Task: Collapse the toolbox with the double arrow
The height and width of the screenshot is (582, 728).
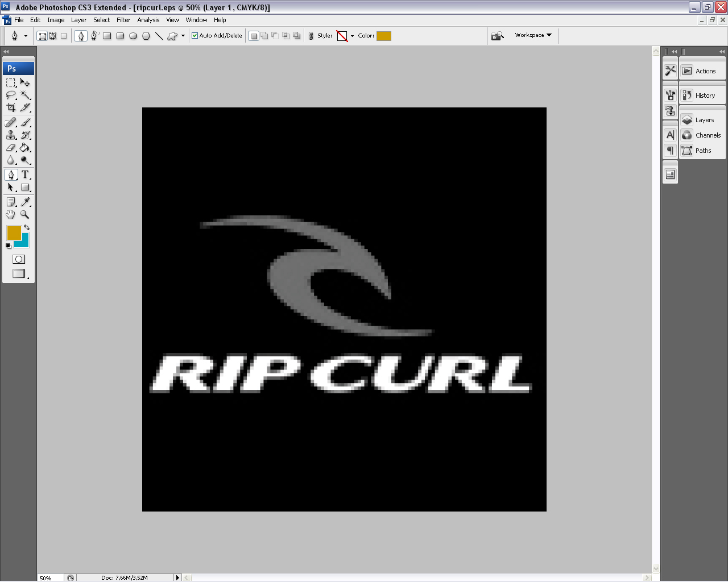Action: 6,52
